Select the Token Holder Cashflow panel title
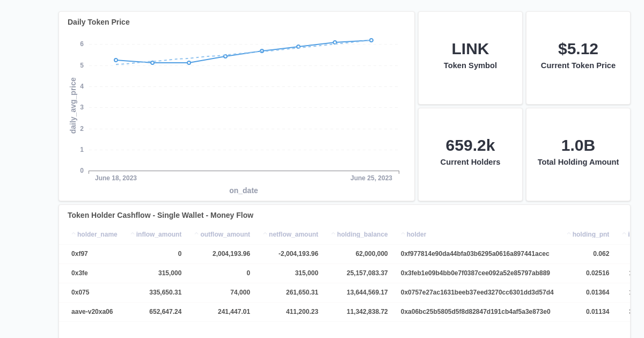Image resolution: width=644 pixels, height=338 pixels. tap(160, 215)
